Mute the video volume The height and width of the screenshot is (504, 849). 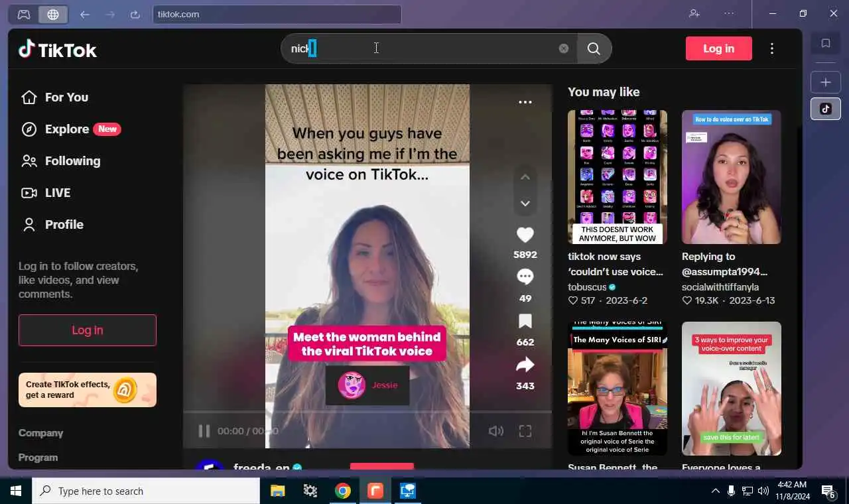pyautogui.click(x=496, y=431)
